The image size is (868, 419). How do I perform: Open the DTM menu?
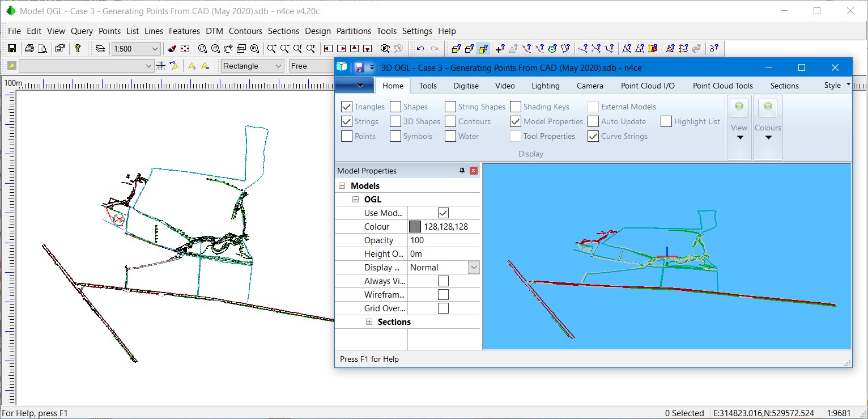click(214, 31)
